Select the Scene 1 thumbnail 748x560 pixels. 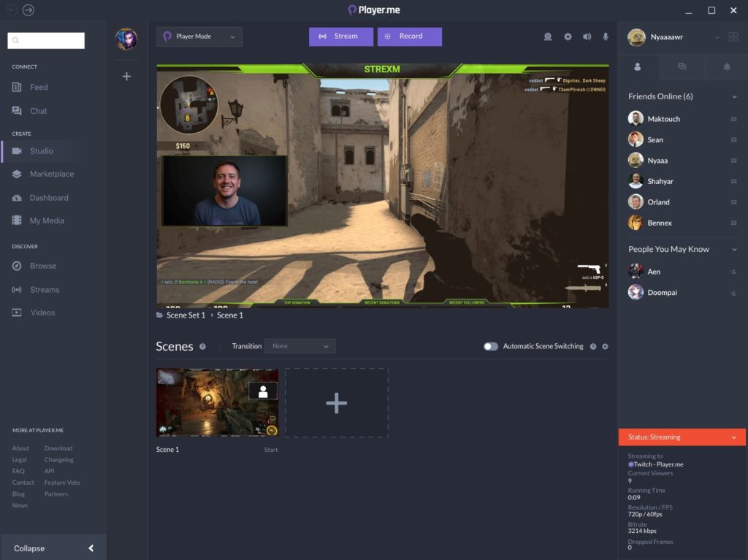pyautogui.click(x=217, y=402)
